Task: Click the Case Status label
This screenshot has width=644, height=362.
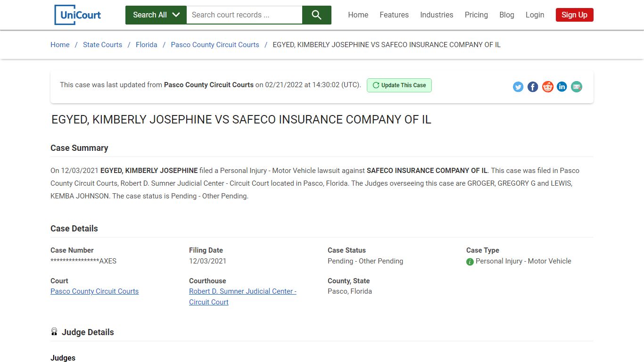Action: pyautogui.click(x=347, y=250)
